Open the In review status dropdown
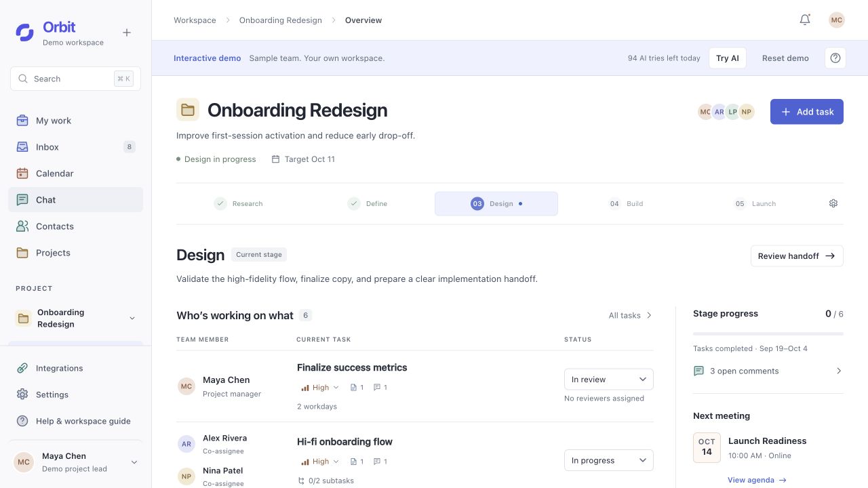Screen dimensions: 868x488 (x=609, y=380)
